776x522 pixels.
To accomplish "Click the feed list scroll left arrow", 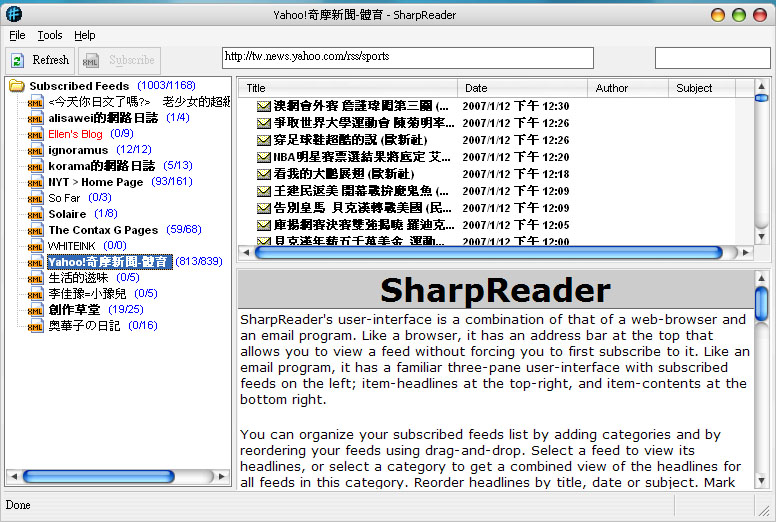I will 13,476.
